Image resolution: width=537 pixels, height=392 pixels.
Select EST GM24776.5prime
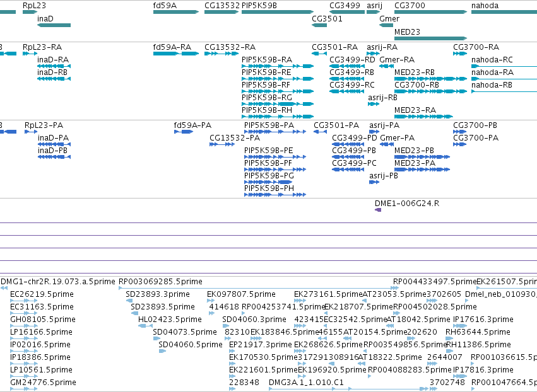pos(43,382)
